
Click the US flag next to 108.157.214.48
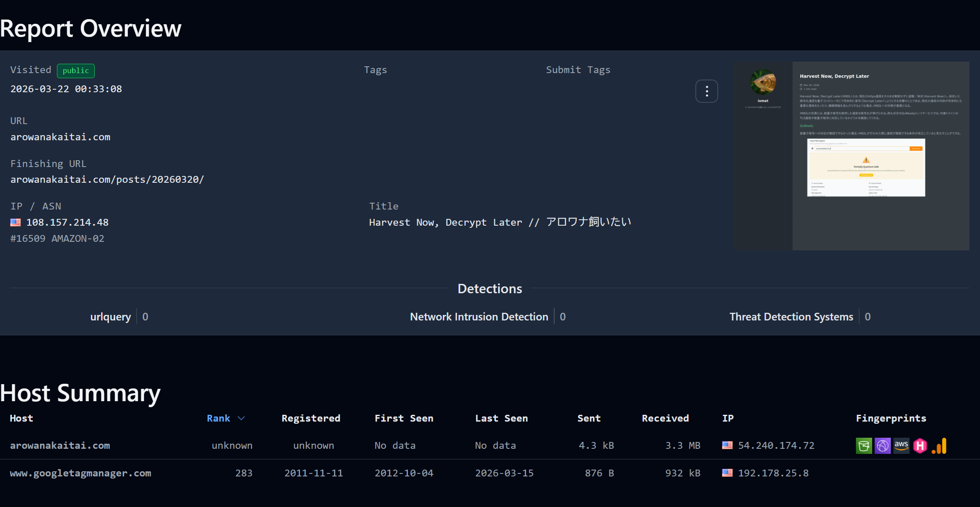tap(16, 222)
